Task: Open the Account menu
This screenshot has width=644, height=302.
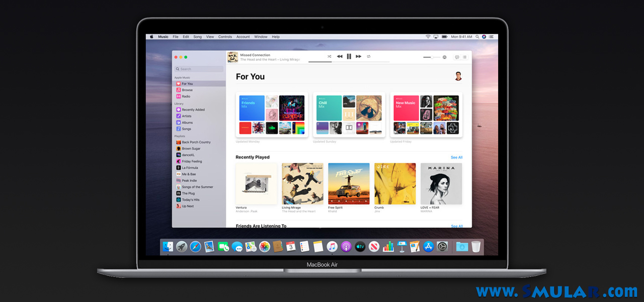Action: [243, 37]
